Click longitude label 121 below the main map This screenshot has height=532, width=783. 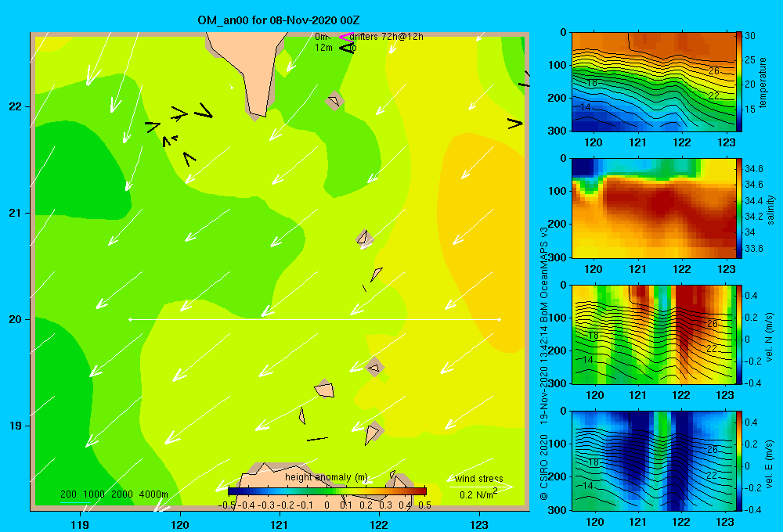(x=280, y=524)
